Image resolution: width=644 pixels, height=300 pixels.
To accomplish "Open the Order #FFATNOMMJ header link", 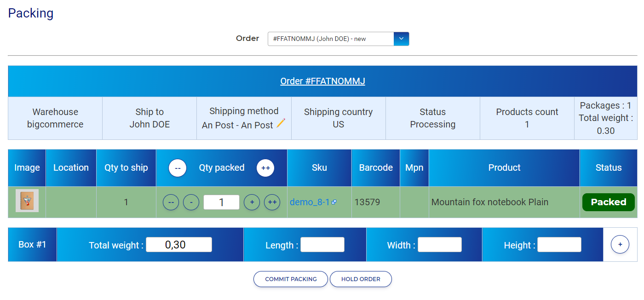I will tap(322, 81).
